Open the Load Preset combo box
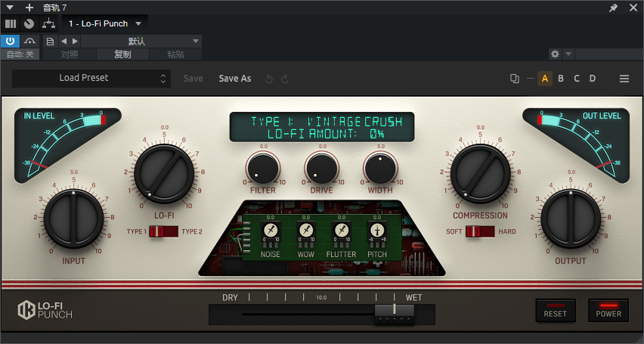The height and width of the screenshot is (344, 644). point(91,78)
